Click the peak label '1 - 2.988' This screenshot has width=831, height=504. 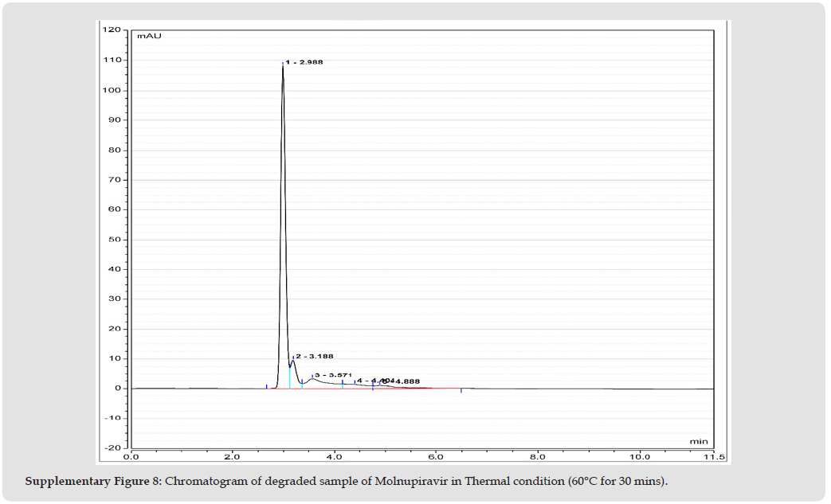point(304,62)
